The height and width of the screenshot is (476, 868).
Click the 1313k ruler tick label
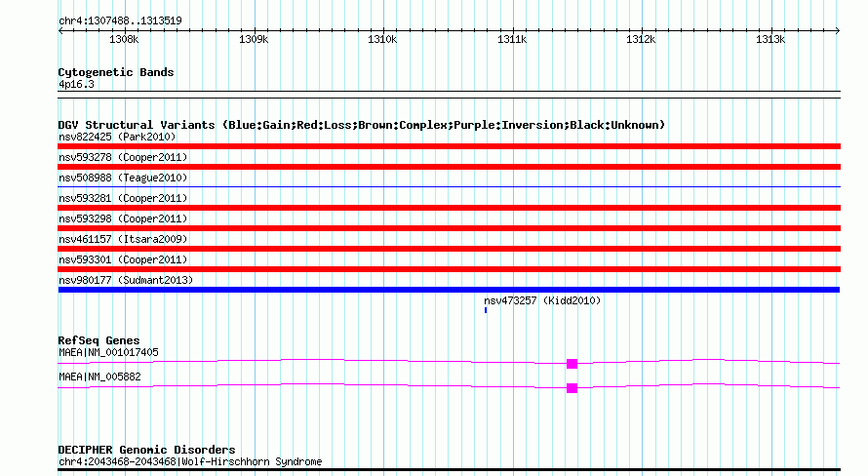[x=770, y=40]
